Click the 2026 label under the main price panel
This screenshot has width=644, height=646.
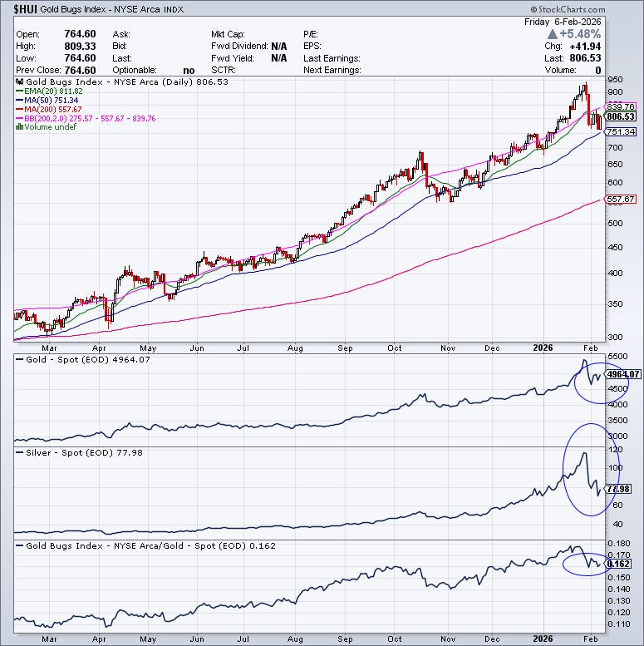click(x=543, y=348)
